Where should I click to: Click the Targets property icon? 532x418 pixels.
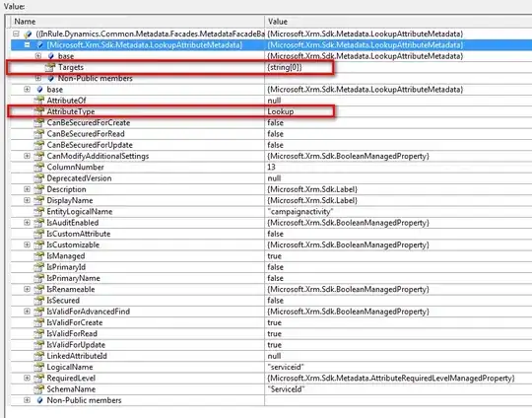click(50, 67)
